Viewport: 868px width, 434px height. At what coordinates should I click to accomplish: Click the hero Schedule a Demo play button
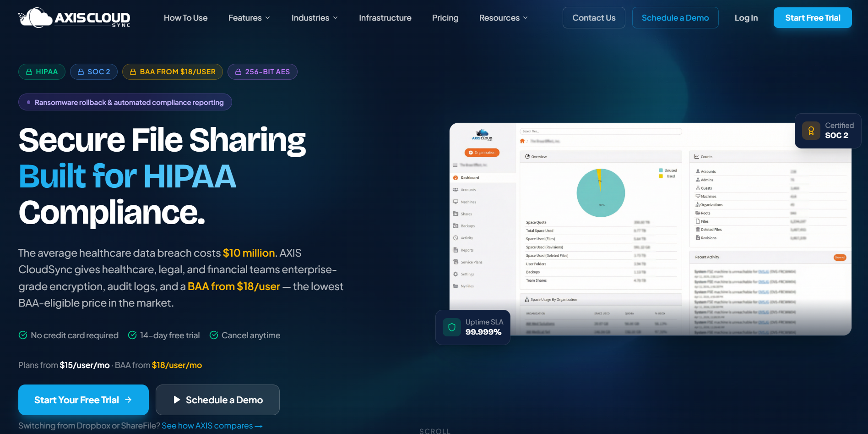click(217, 400)
